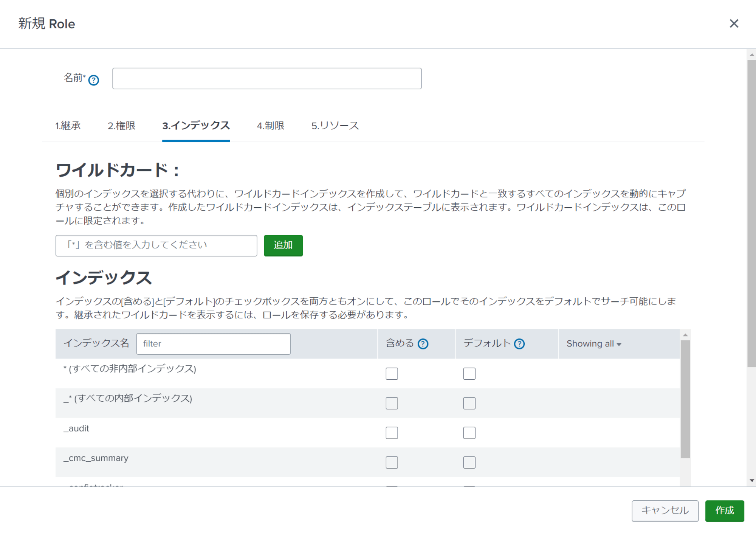Click the dialog main scrollbar thumb
The width and height of the screenshot is (756, 534).
point(751,214)
